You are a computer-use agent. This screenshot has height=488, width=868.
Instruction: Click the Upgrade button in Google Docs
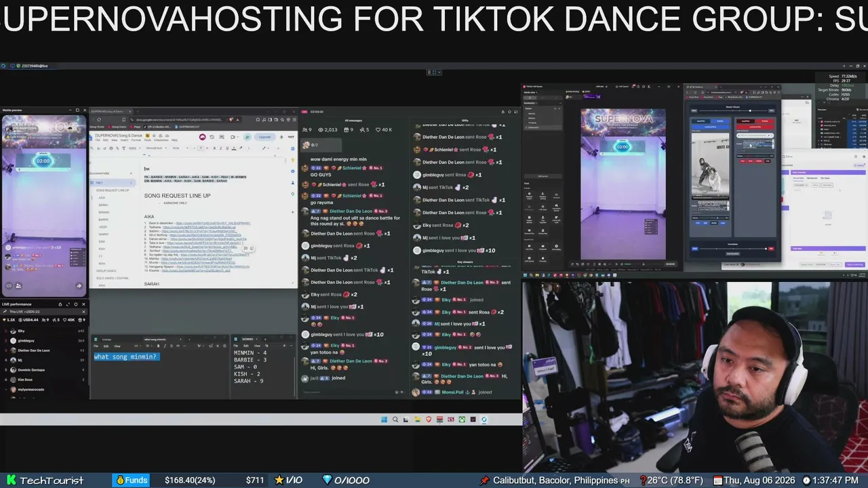[x=264, y=137]
